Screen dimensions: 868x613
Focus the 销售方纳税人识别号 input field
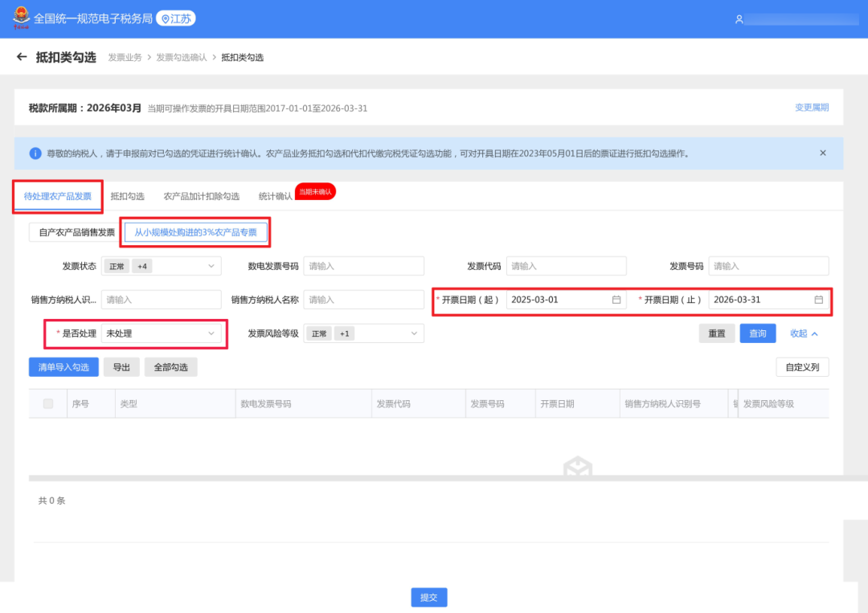click(x=161, y=300)
